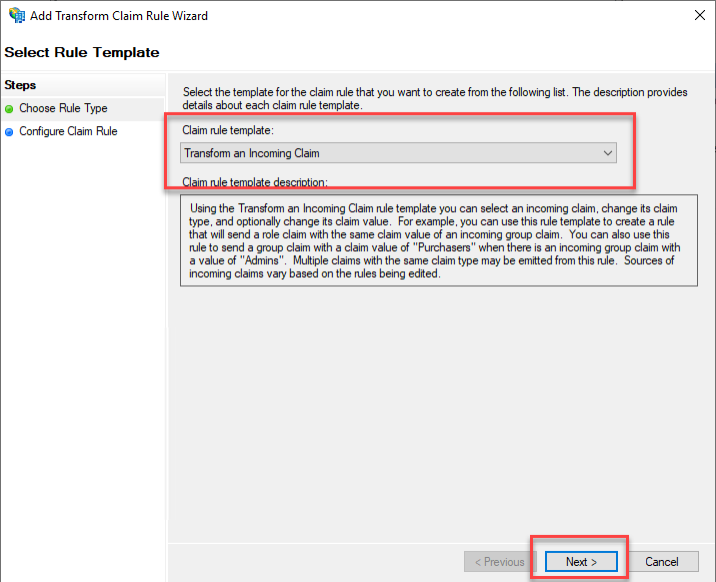Click the disabled Previous button
The height and width of the screenshot is (582, 716).
[500, 561]
